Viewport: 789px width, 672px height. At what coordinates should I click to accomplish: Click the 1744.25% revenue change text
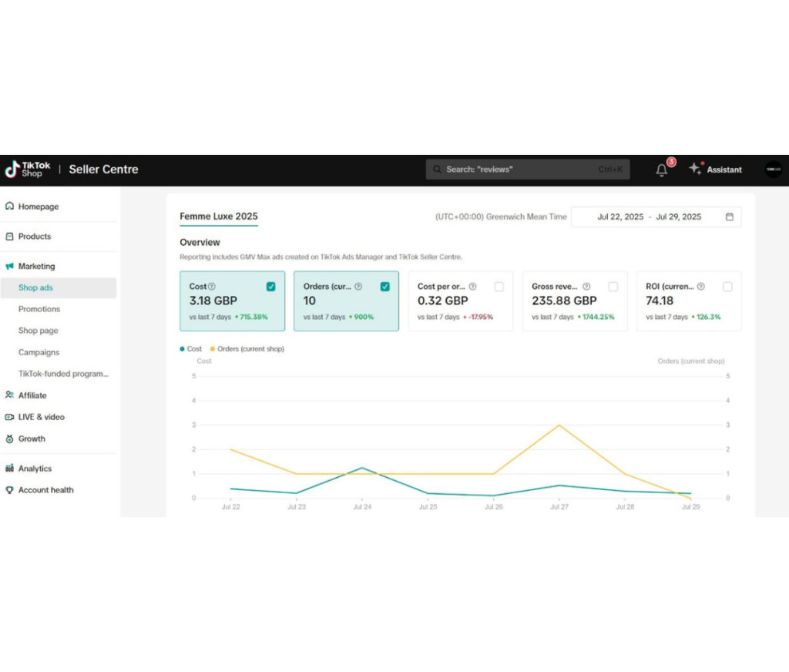pyautogui.click(x=598, y=318)
